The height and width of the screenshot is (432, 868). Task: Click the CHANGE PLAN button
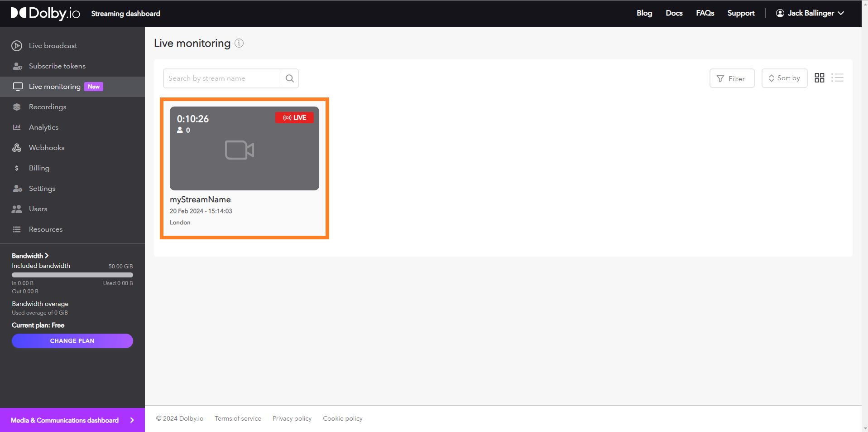pos(72,341)
